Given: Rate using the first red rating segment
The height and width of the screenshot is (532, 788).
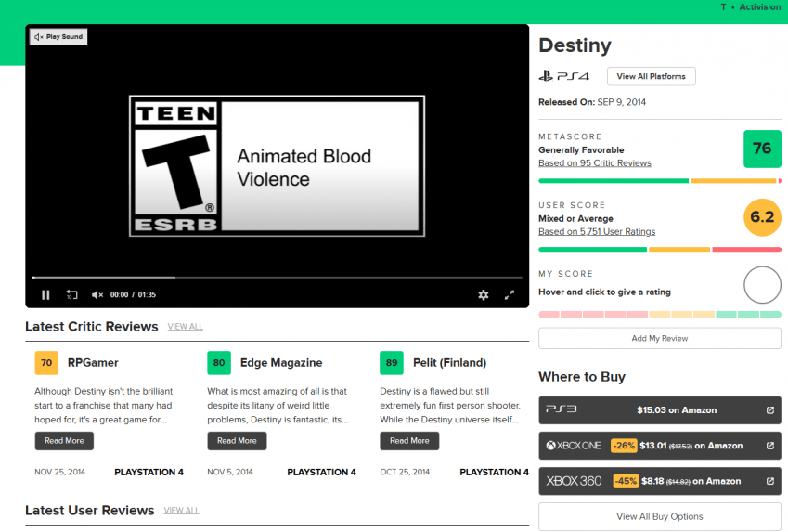Looking at the screenshot, I should [x=549, y=314].
